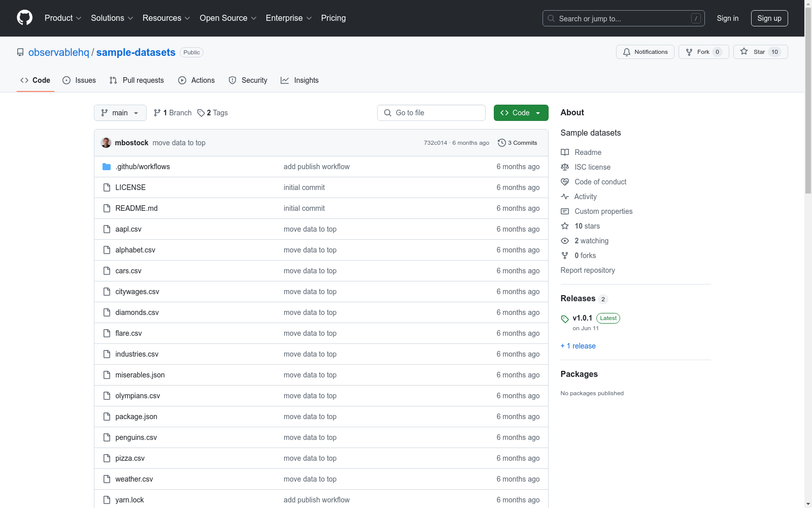This screenshot has width=812, height=508.
Task: Click the icon beside Custom properties
Action: point(565,211)
